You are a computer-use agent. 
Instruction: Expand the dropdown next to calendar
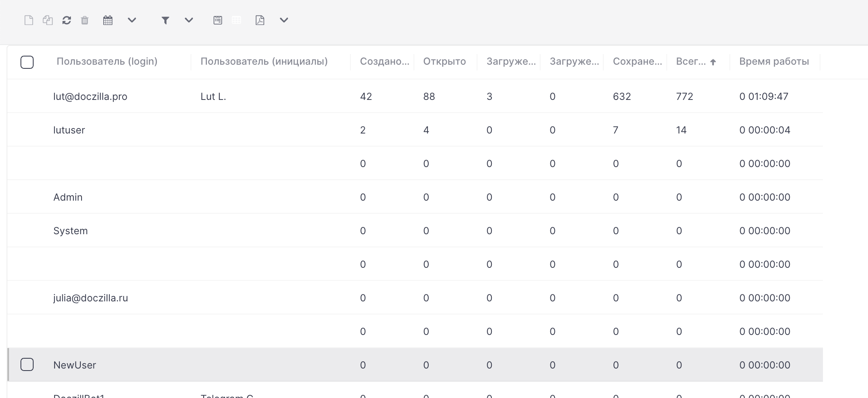click(132, 20)
